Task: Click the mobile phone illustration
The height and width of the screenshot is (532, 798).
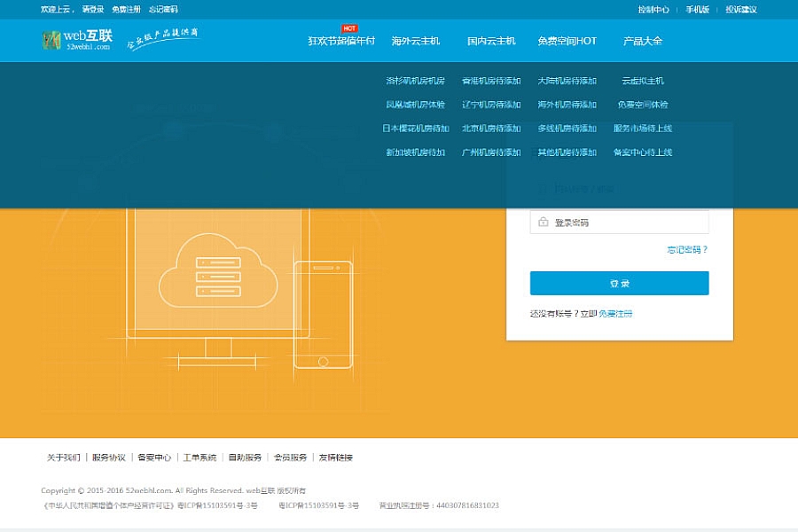Action: point(323,314)
